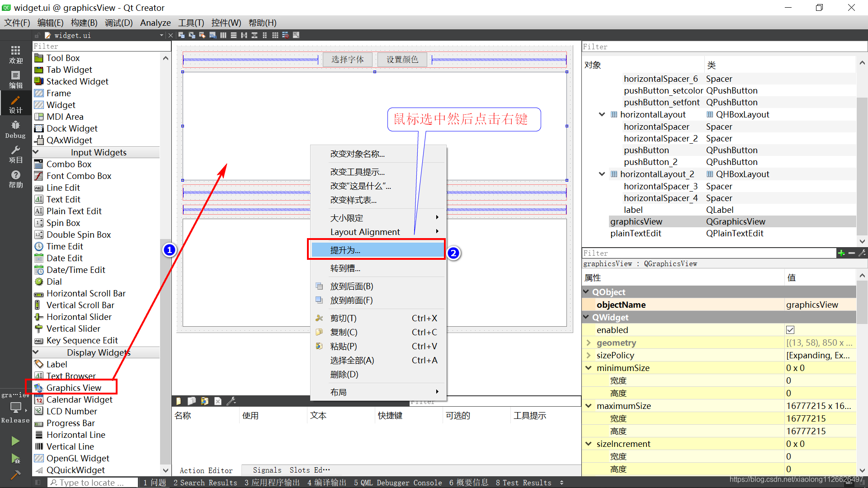This screenshot has width=868, height=488.
Task: Collapse horizontalLayout_2 in object tree
Action: click(602, 174)
